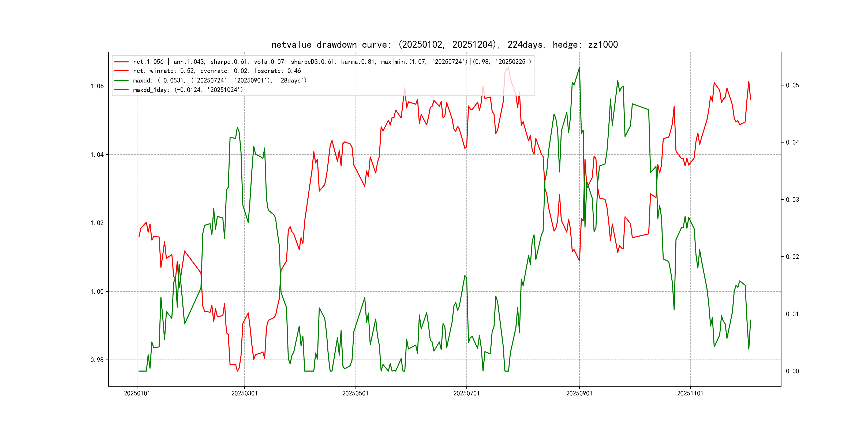The image size is (868, 434).
Task: Click the 20250701 x-axis date label
Action: 466,393
